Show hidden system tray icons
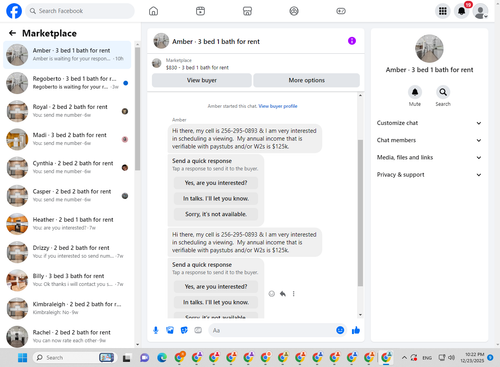 tap(404, 358)
